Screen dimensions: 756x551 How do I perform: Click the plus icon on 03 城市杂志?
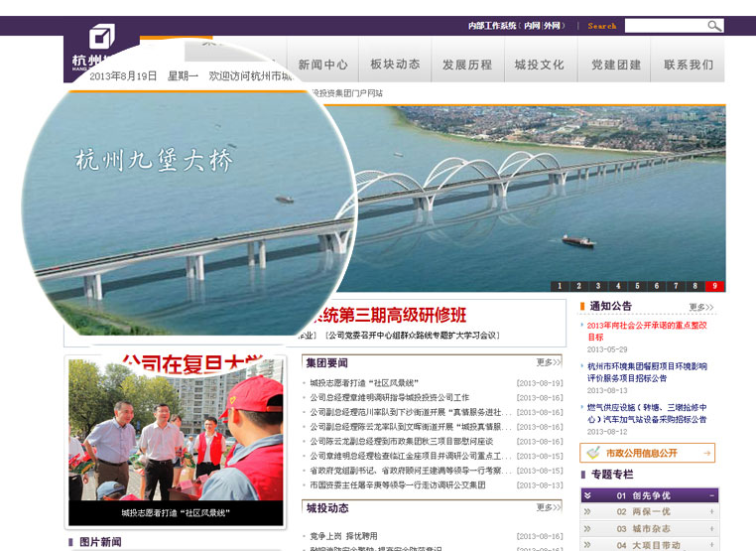tap(710, 529)
